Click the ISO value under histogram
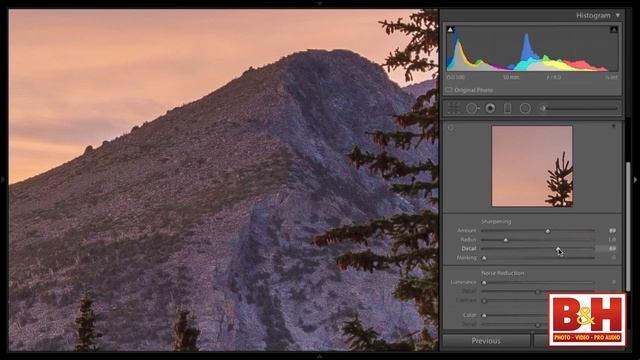 [x=456, y=77]
